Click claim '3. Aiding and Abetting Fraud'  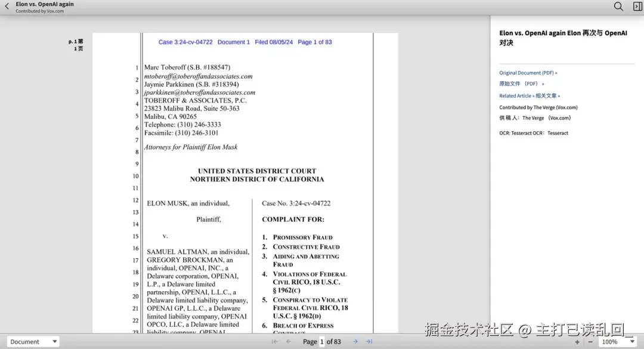(x=301, y=260)
